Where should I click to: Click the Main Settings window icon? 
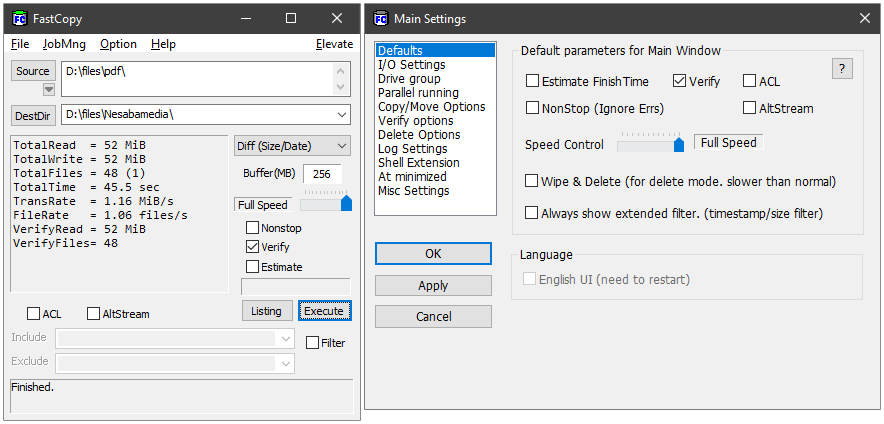point(381,19)
